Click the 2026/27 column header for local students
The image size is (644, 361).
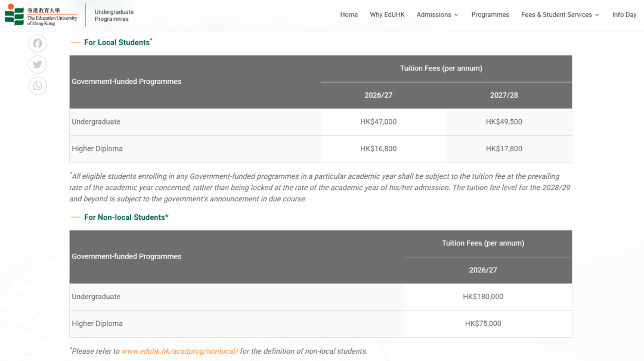click(378, 95)
